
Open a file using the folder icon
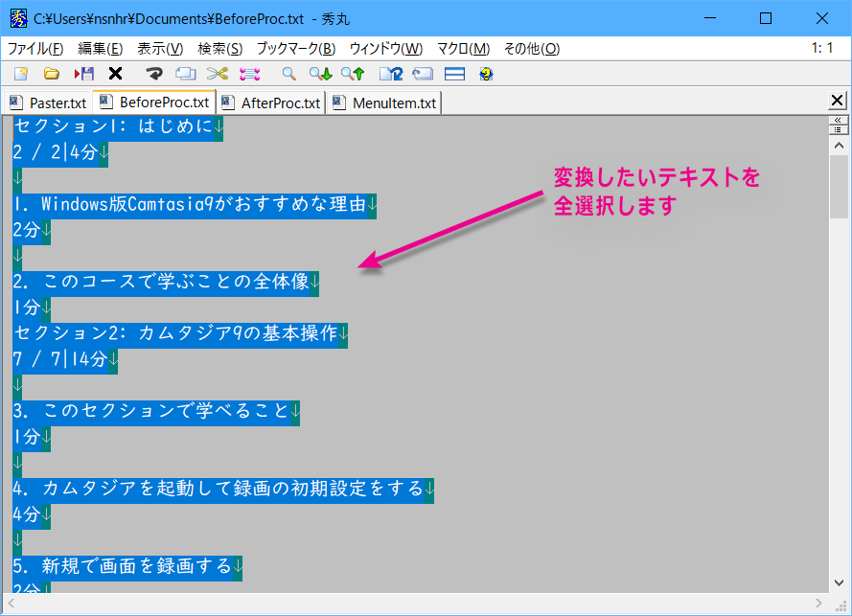point(52,74)
